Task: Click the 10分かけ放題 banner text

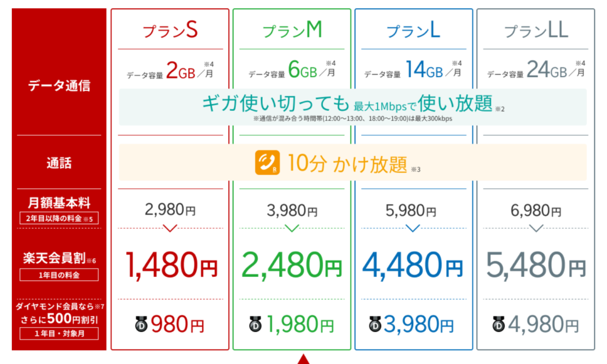Action: click(347, 164)
